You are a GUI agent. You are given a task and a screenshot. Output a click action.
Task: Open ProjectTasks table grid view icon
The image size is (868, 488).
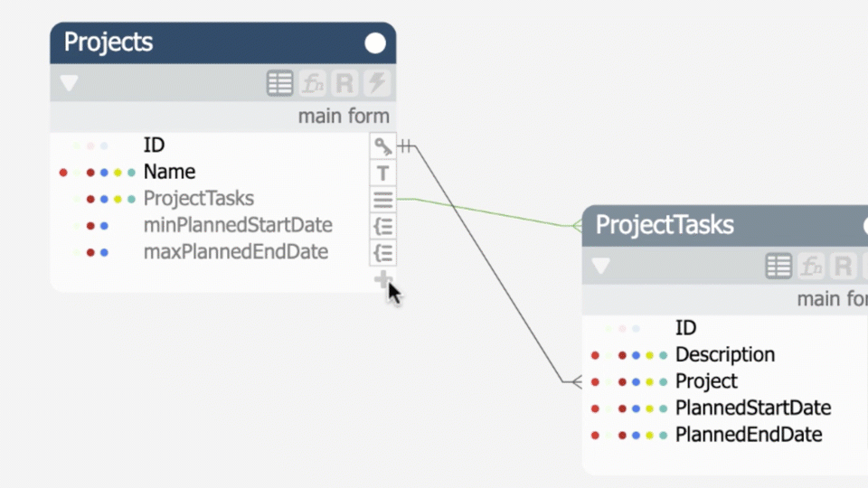[778, 267]
